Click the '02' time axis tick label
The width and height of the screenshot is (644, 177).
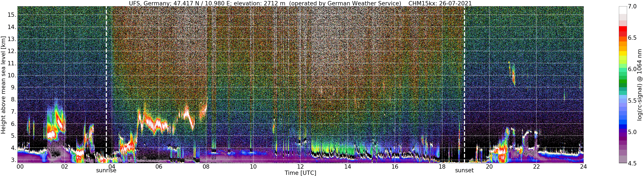pyautogui.click(x=65, y=166)
